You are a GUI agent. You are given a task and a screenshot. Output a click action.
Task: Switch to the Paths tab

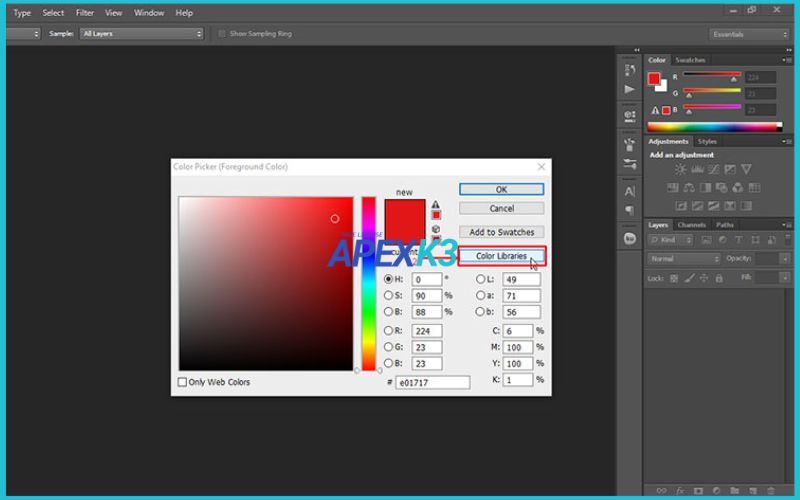(x=724, y=225)
